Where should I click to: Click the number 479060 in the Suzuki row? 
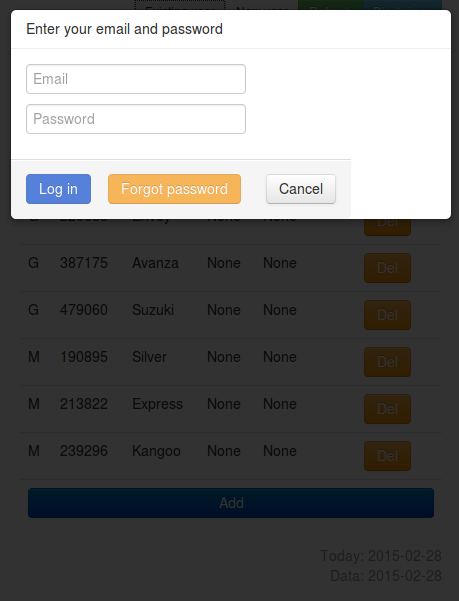click(x=84, y=310)
